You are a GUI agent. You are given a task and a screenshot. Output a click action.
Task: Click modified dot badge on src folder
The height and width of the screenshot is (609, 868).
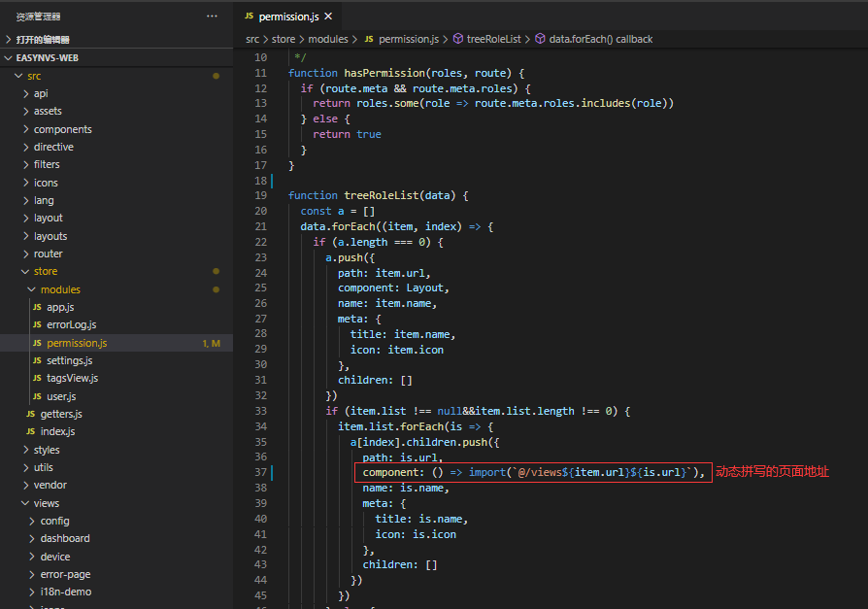pyautogui.click(x=216, y=76)
